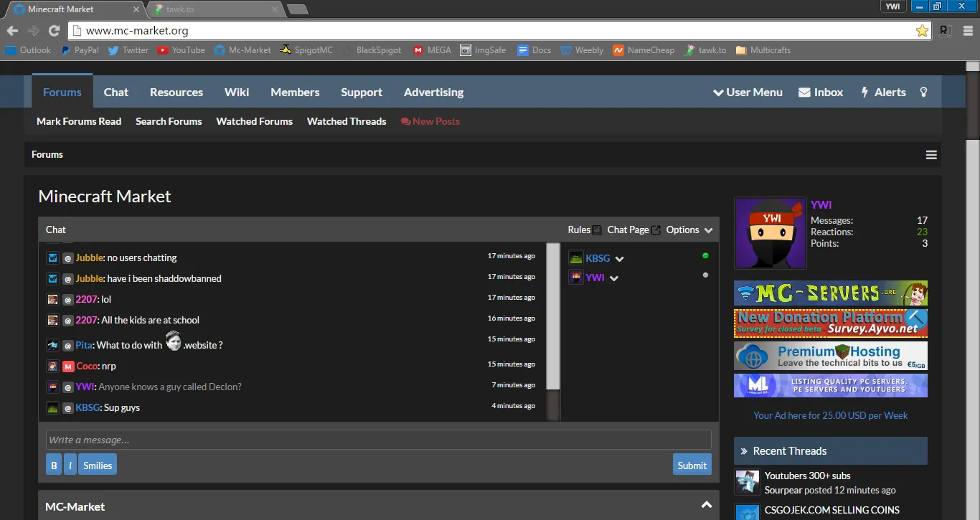
Task: Open the Mc-Market bookmark
Action: click(242, 50)
